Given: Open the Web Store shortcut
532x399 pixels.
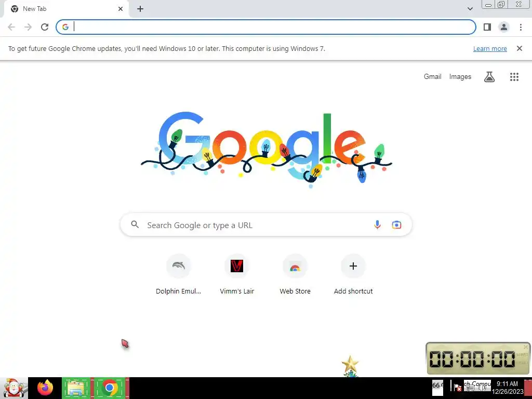Looking at the screenshot, I should point(295,274).
